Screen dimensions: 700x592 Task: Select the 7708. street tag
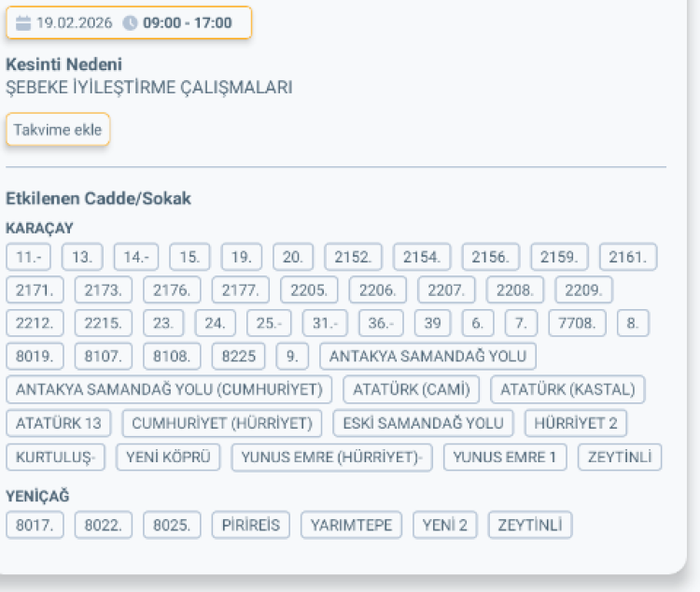pos(578,323)
